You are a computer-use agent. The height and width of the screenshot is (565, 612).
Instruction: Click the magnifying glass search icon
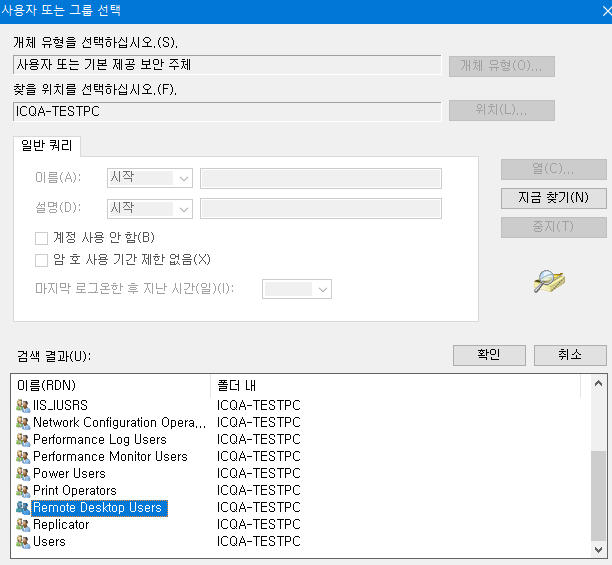point(549,281)
